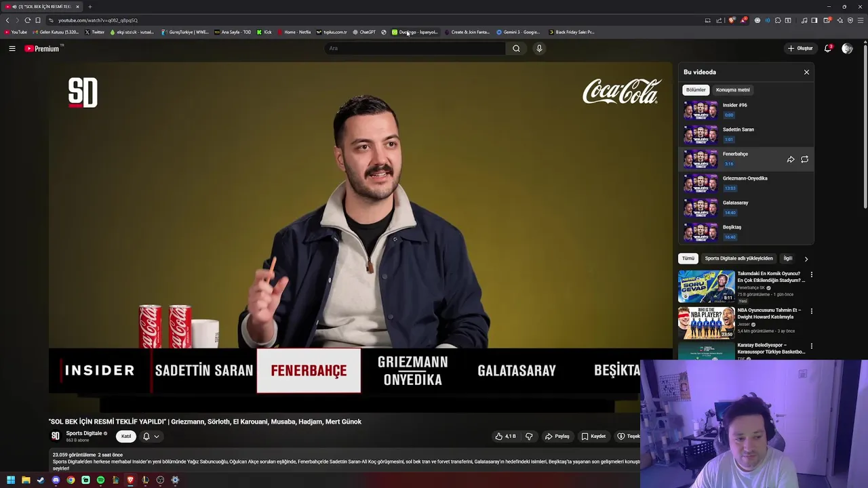The image size is (868, 488).
Task: Expand related chips with right arrow
Action: (x=806, y=258)
